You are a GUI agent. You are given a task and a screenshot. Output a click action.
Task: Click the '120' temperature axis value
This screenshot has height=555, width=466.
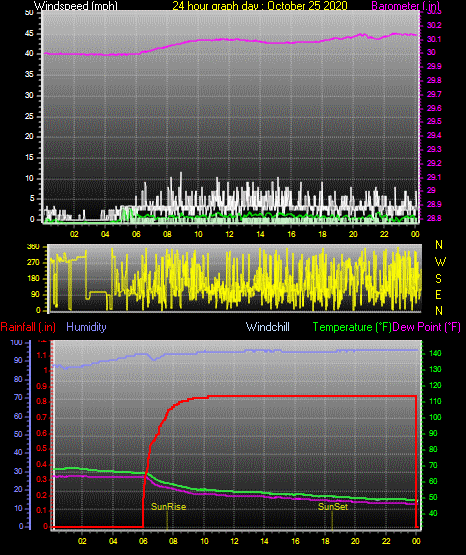click(435, 385)
